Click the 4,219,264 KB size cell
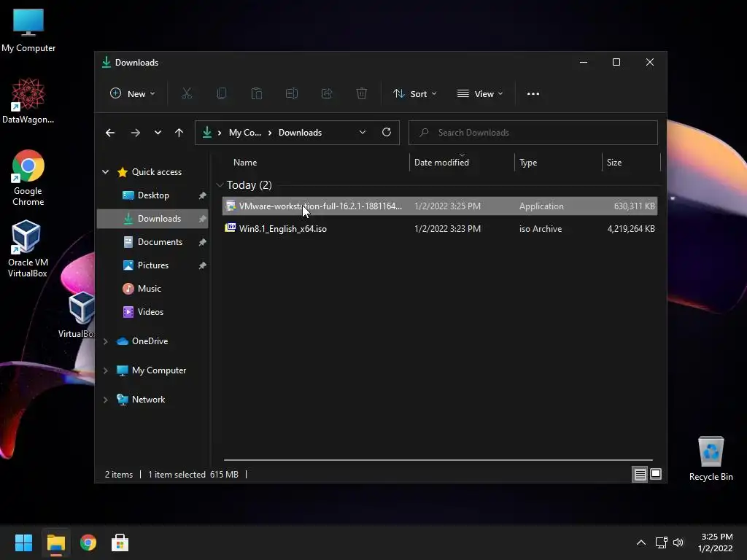Screen dimensions: 747x560 [x=631, y=228]
